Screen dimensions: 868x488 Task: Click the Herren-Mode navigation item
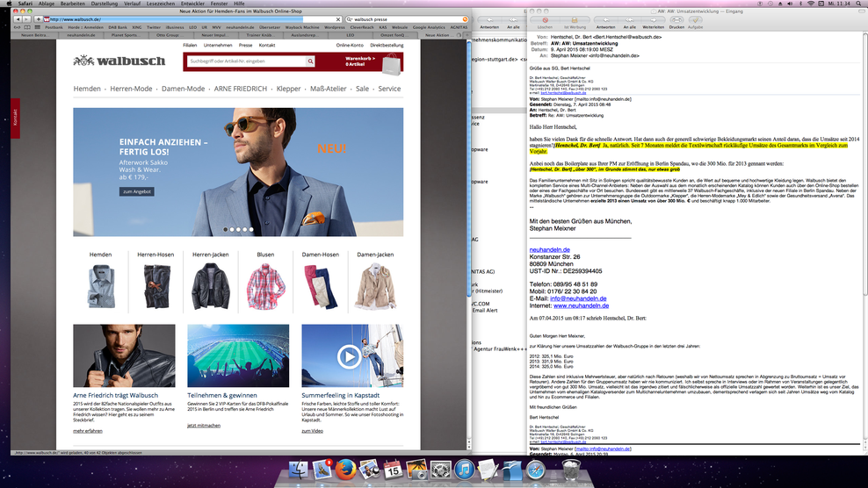coord(131,89)
